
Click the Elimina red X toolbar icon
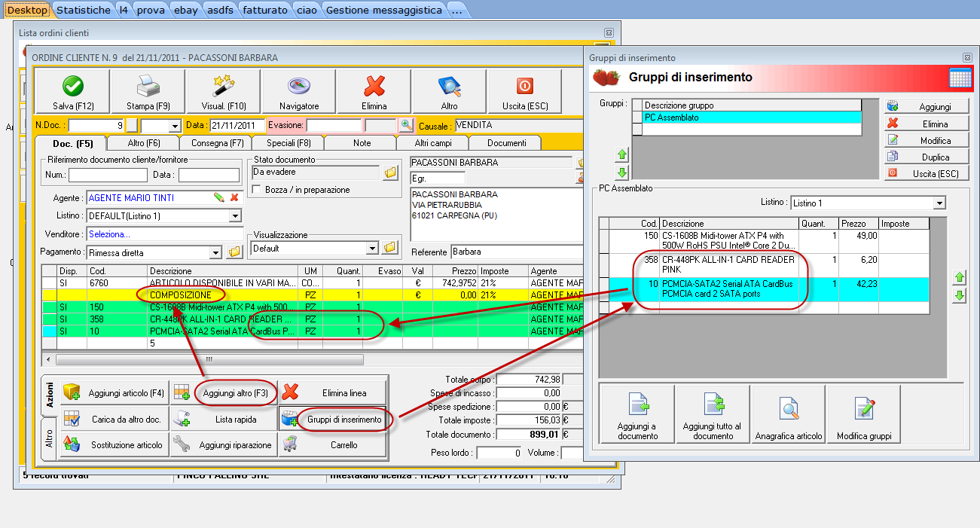[x=374, y=86]
